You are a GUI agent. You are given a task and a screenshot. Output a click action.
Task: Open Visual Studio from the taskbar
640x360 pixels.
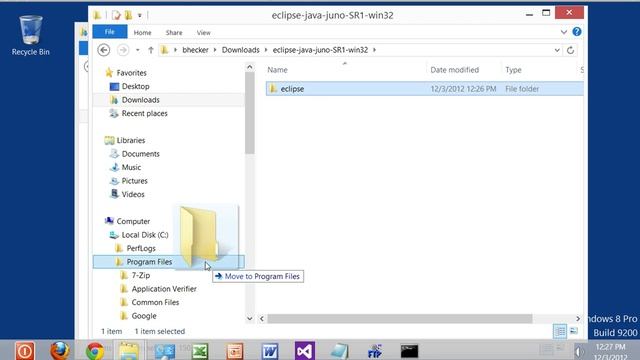[304, 351]
